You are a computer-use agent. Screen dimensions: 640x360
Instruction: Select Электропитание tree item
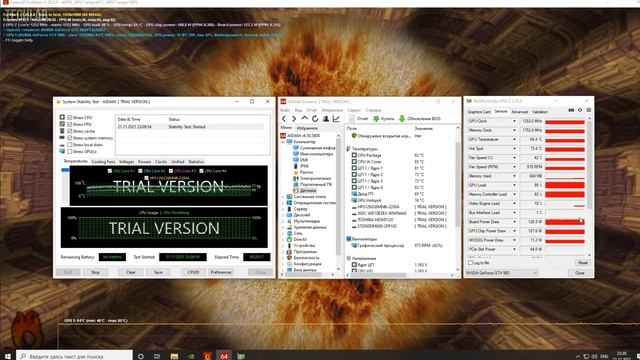pos(312,178)
